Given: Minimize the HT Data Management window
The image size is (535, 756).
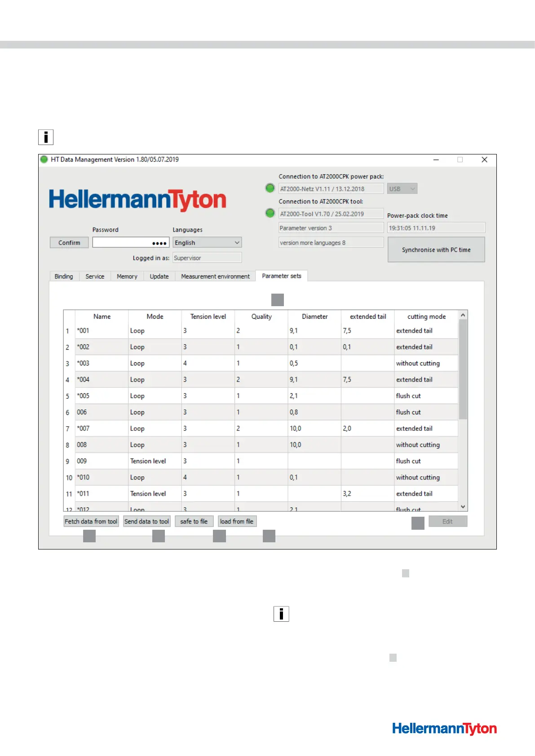Looking at the screenshot, I should click(x=436, y=160).
